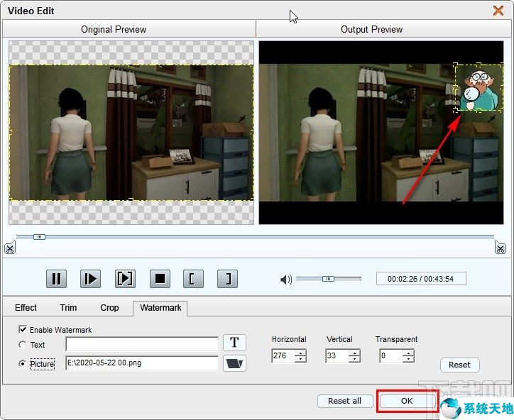Viewport: 514px width, 420px height.
Task: Click the volume slider handle
Action: click(x=328, y=279)
